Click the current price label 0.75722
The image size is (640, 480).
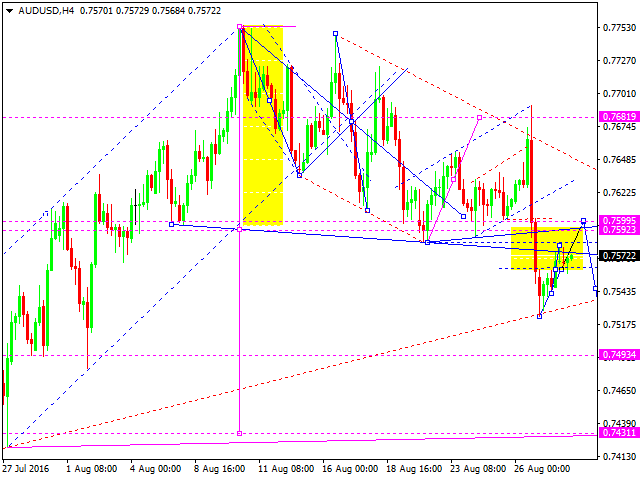coord(620,256)
